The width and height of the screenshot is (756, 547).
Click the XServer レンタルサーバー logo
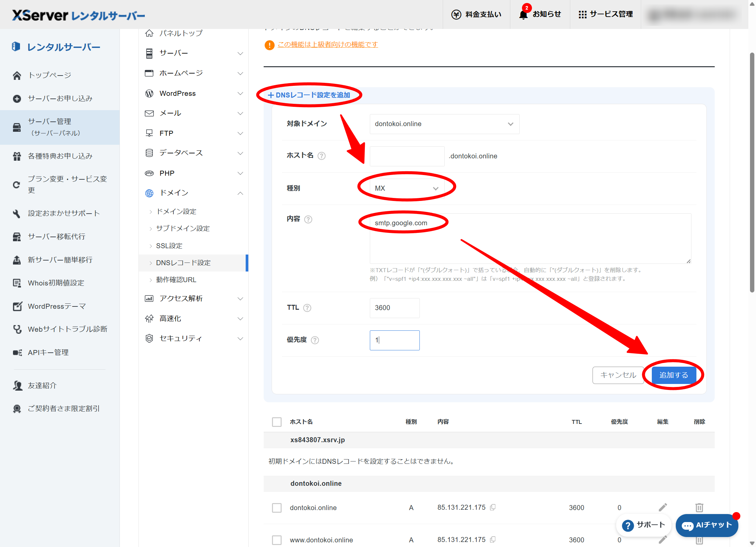click(x=78, y=15)
